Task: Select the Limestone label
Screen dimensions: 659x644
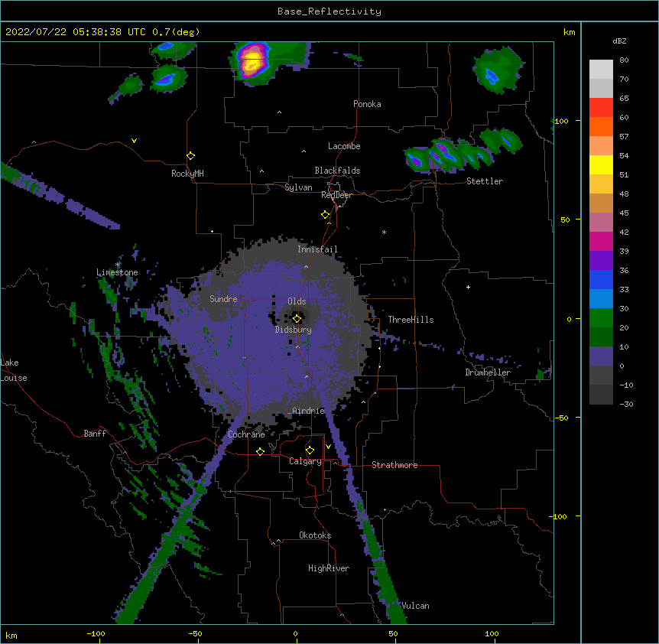Action: (117, 272)
